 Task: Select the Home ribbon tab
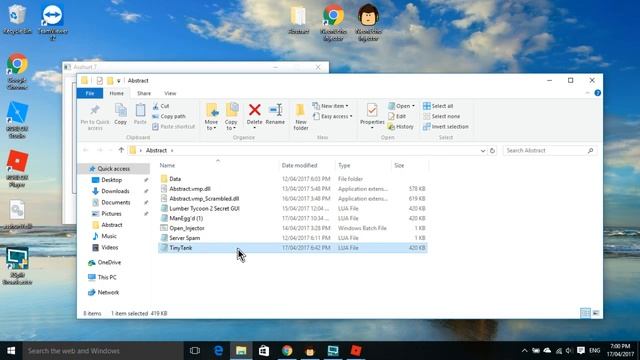coord(116,93)
